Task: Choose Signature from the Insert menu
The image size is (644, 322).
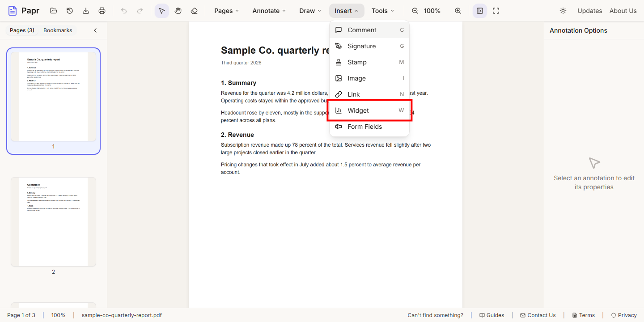Action: tap(369, 46)
